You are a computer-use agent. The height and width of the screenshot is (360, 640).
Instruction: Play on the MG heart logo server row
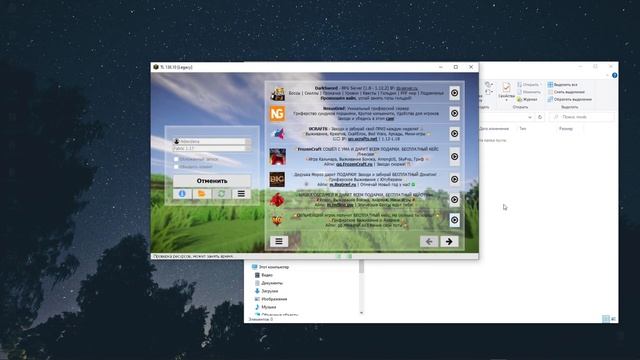click(x=454, y=220)
